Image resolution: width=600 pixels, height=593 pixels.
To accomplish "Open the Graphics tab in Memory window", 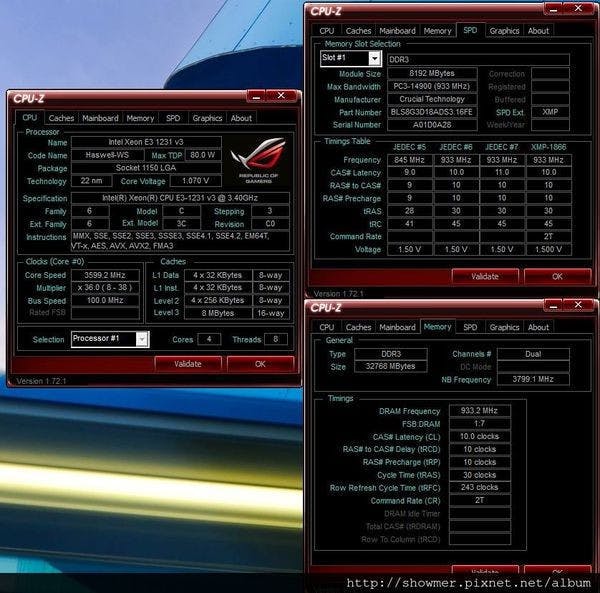I will 504,327.
